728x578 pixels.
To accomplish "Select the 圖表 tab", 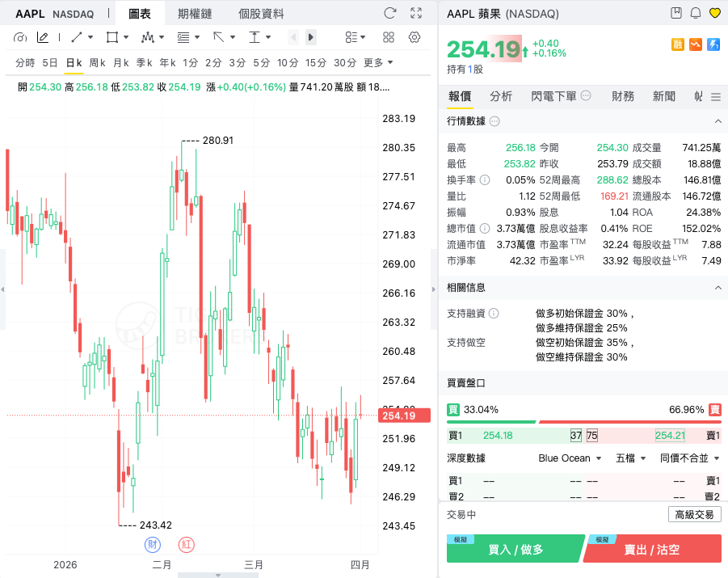I will 140,14.
